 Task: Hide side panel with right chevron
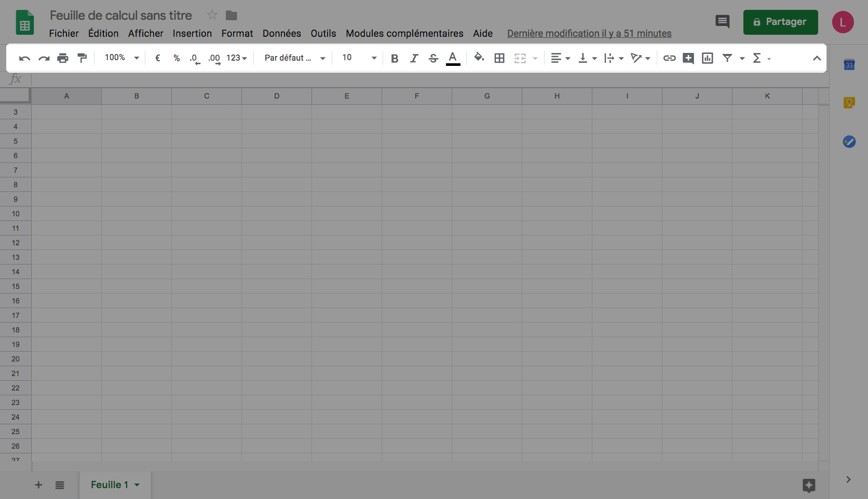pos(848,479)
